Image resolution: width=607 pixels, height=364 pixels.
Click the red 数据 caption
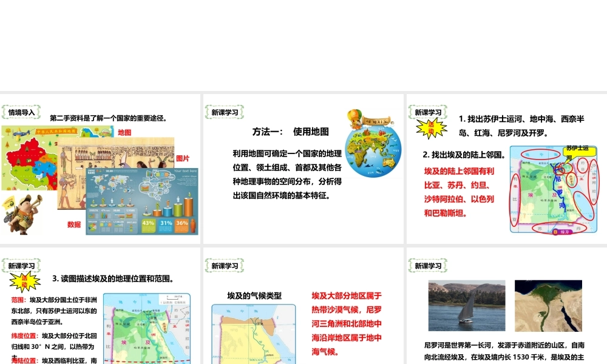coord(74,224)
